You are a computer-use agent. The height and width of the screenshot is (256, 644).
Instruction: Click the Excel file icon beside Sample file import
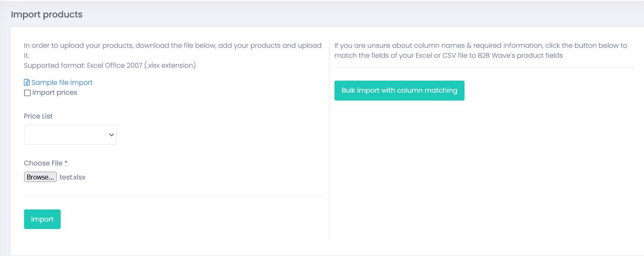coord(27,82)
